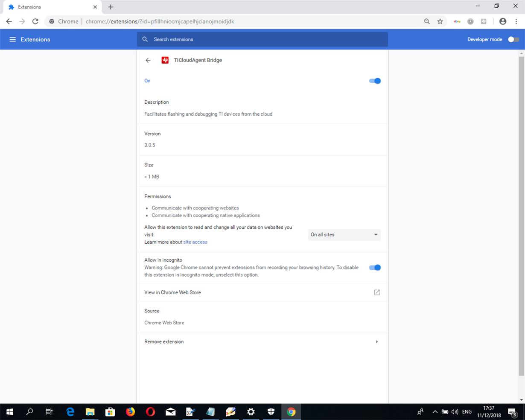525x420 pixels.
Task: Open the Chrome three-dot menu
Action: point(516,21)
